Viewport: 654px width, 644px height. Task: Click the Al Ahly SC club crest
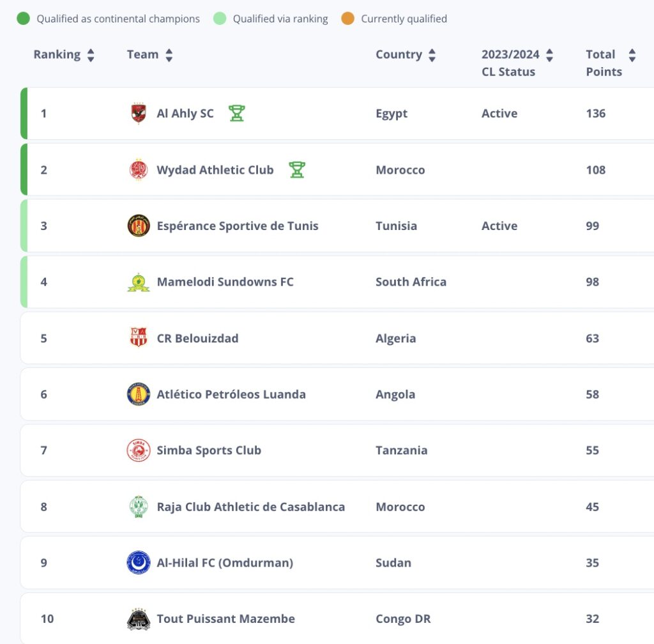tap(138, 114)
